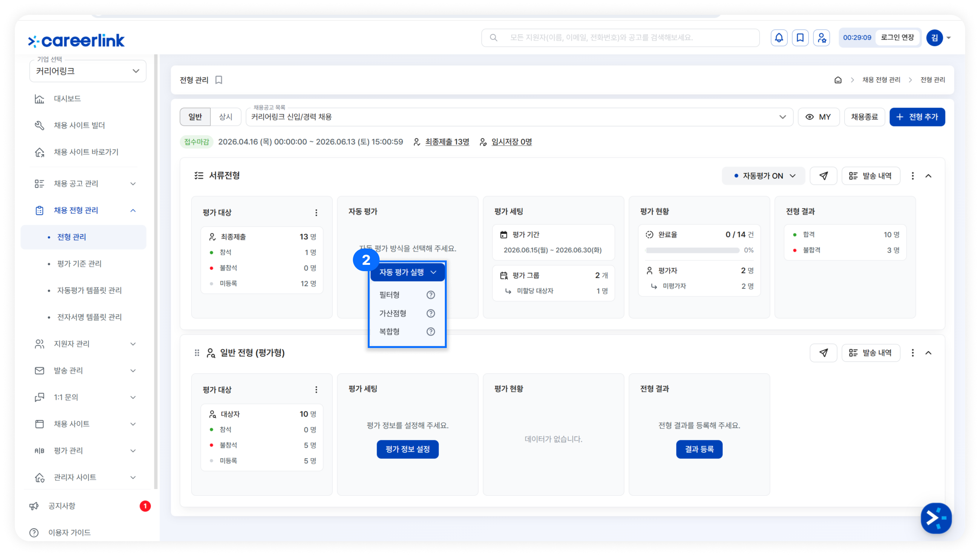Select 복합형 from dropdown menu
Image resolution: width=980 pixels, height=556 pixels.
(x=389, y=332)
